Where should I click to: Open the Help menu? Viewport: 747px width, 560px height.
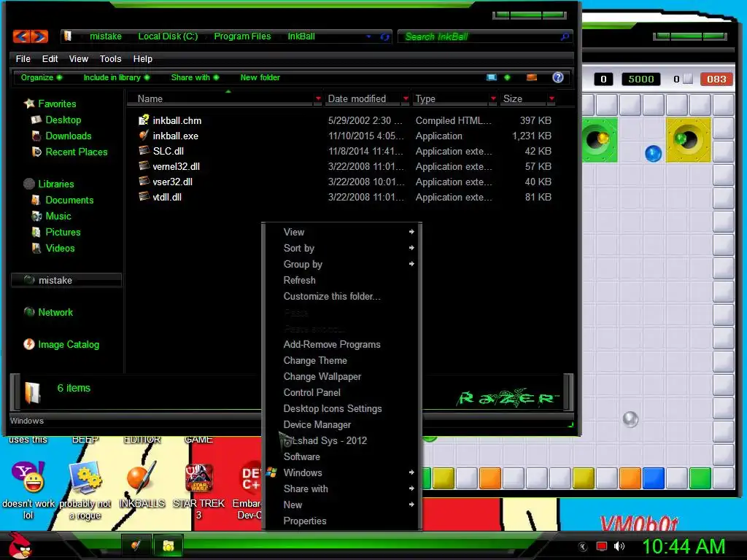point(142,59)
